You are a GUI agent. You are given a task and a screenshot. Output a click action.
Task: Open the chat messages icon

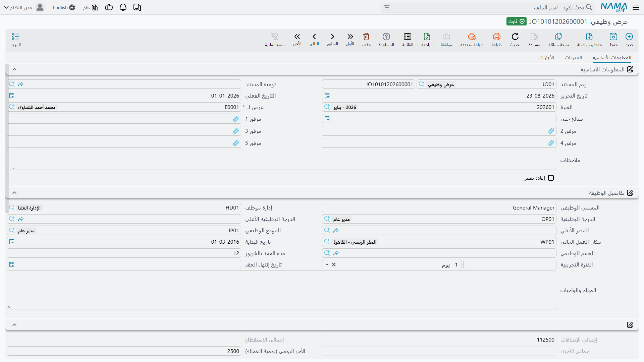(x=137, y=7)
